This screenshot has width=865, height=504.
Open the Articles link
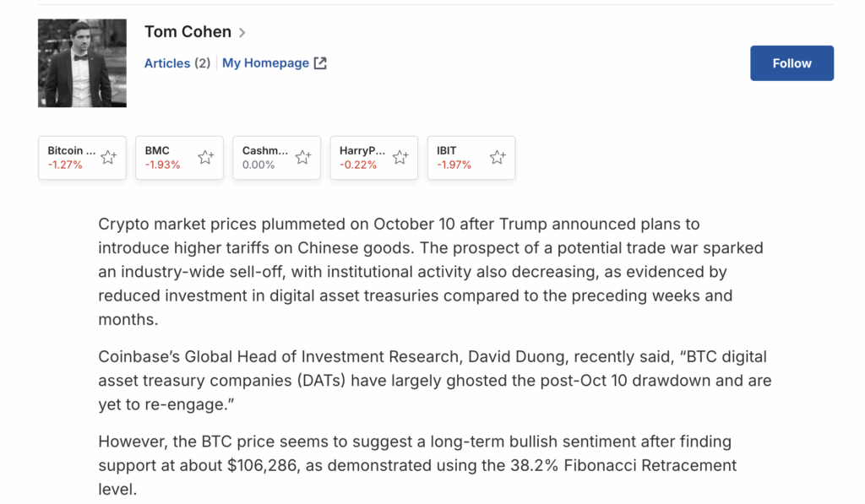(x=167, y=63)
